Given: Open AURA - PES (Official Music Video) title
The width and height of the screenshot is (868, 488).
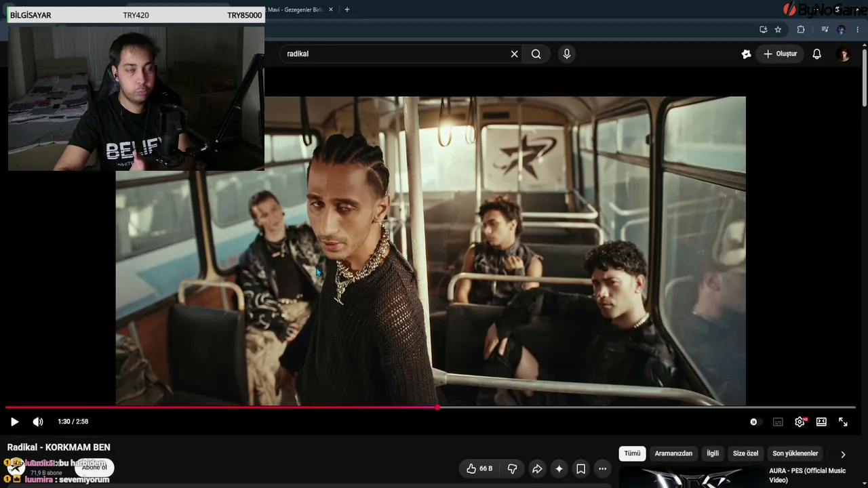Looking at the screenshot, I should pos(807,475).
